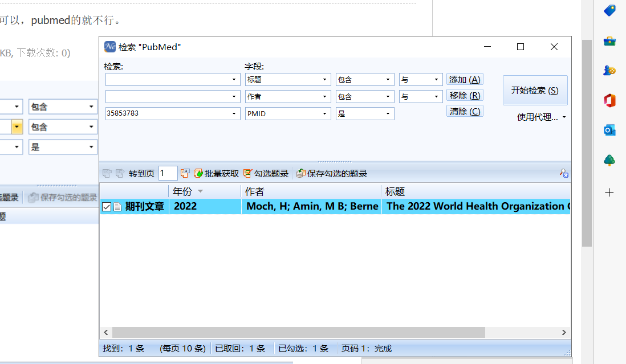The width and height of the screenshot is (626, 364).
Task: Open the 与 operator dropdown in the 标题 row
Action: click(436, 80)
